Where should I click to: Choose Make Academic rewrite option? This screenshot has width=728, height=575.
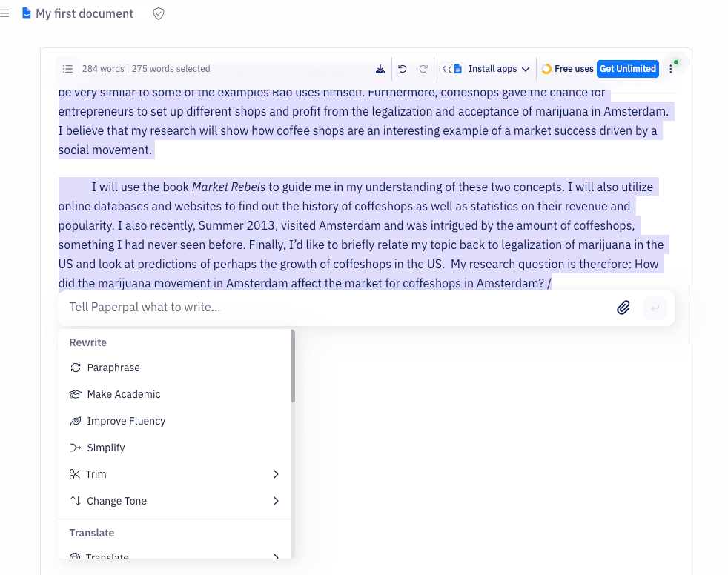[124, 394]
